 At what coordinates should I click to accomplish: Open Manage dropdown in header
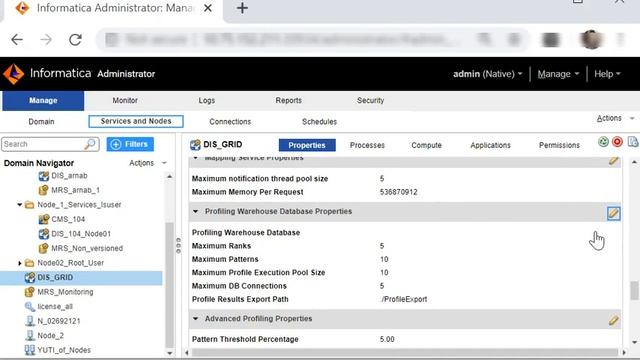(x=558, y=74)
